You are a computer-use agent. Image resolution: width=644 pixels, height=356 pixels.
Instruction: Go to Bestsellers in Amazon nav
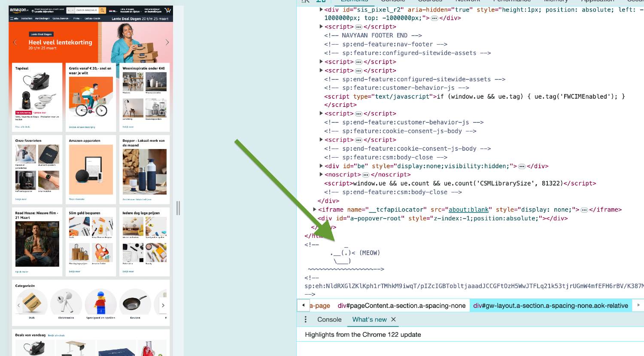pos(27,19)
